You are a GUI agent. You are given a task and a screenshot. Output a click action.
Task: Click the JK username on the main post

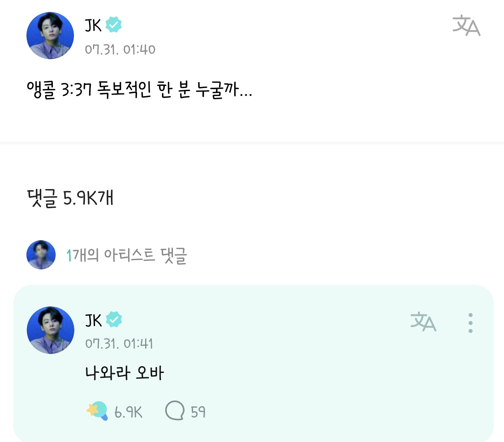click(x=93, y=25)
